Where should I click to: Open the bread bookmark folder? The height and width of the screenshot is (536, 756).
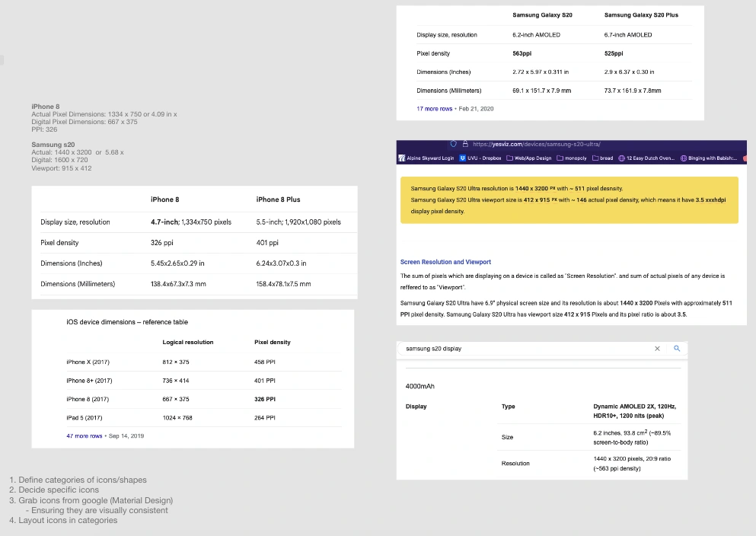pos(603,158)
